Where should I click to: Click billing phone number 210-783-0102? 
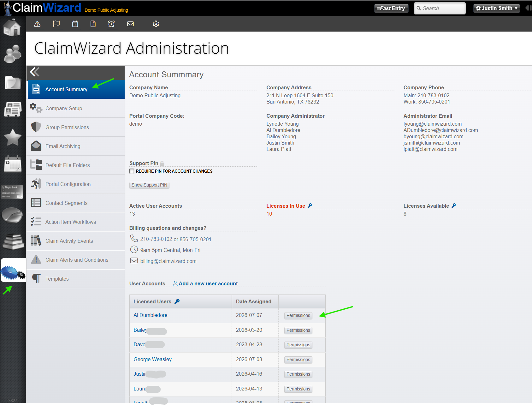pyautogui.click(x=156, y=239)
